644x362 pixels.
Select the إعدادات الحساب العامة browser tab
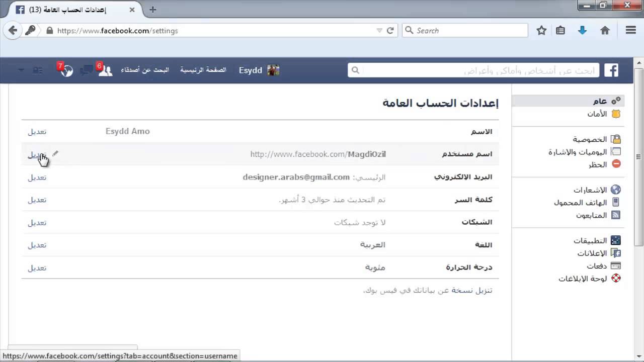pyautogui.click(x=76, y=10)
